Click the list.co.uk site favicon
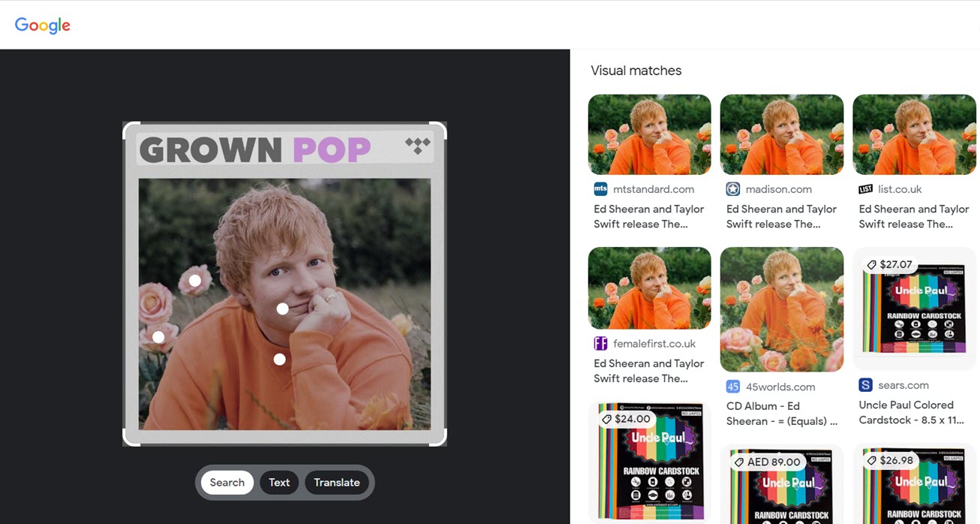This screenshot has height=524, width=980. [x=865, y=189]
